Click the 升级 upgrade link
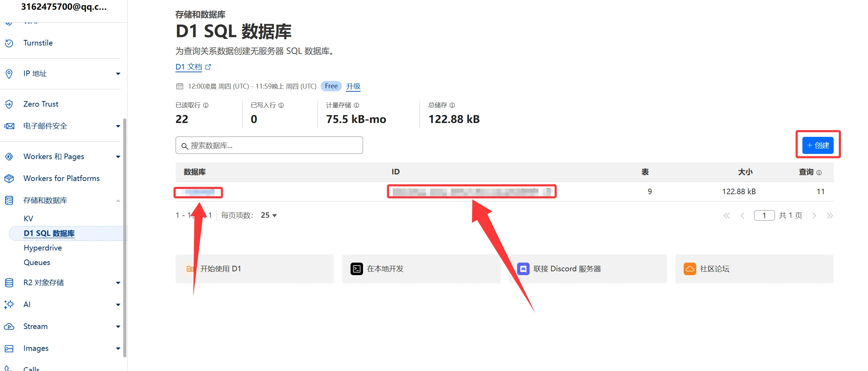 [353, 86]
